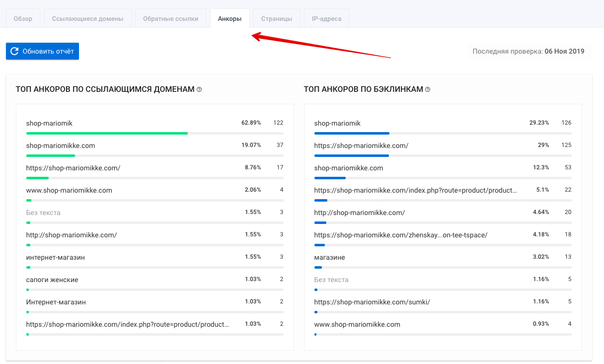Click ТОП АНКОРОВ ПО БЭКЛИНКАМ heading

(x=364, y=89)
